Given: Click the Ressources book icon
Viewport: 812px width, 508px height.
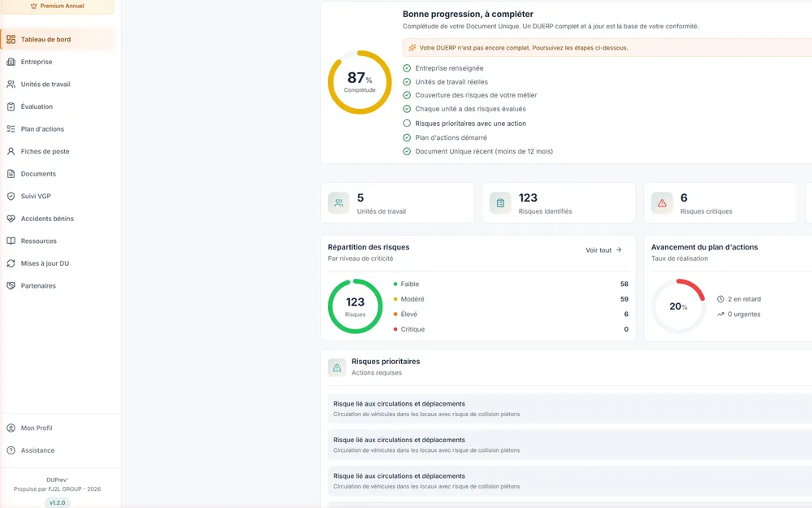Looking at the screenshot, I should tap(11, 241).
